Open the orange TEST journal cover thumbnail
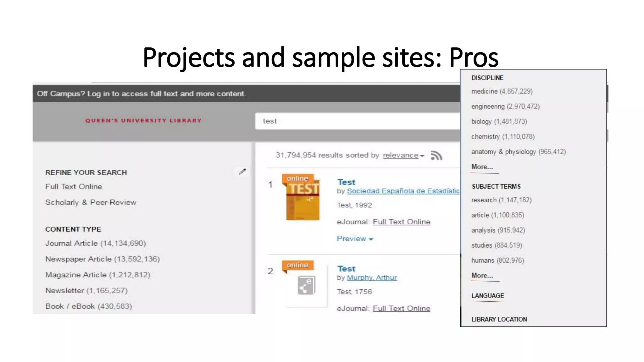 coord(303,200)
